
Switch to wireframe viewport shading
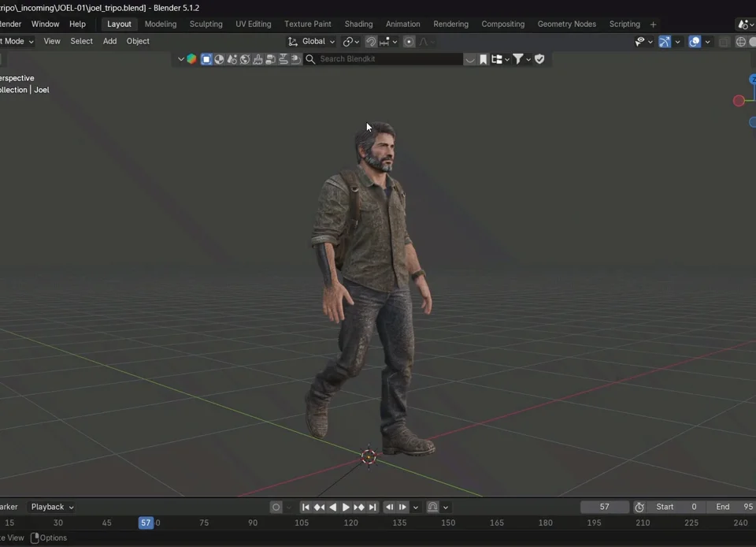click(x=741, y=42)
